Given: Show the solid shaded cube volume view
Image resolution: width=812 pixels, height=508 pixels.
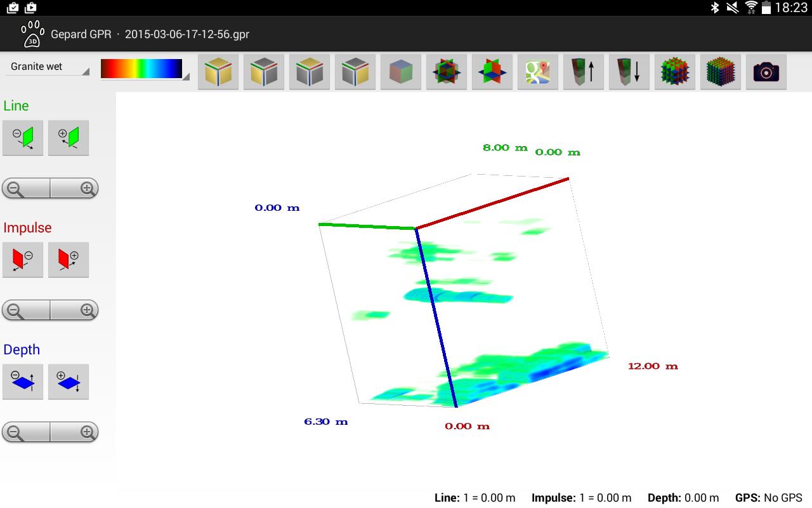Looking at the screenshot, I should click(x=401, y=71).
